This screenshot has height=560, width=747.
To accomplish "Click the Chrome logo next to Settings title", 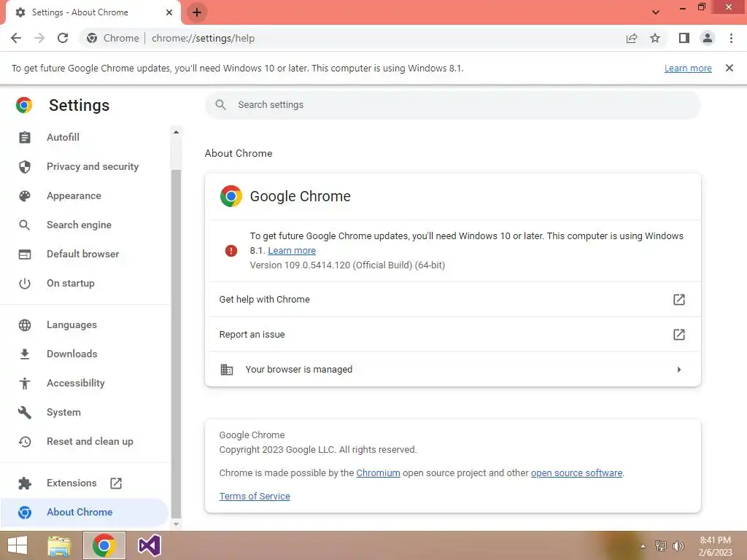I will (24, 105).
